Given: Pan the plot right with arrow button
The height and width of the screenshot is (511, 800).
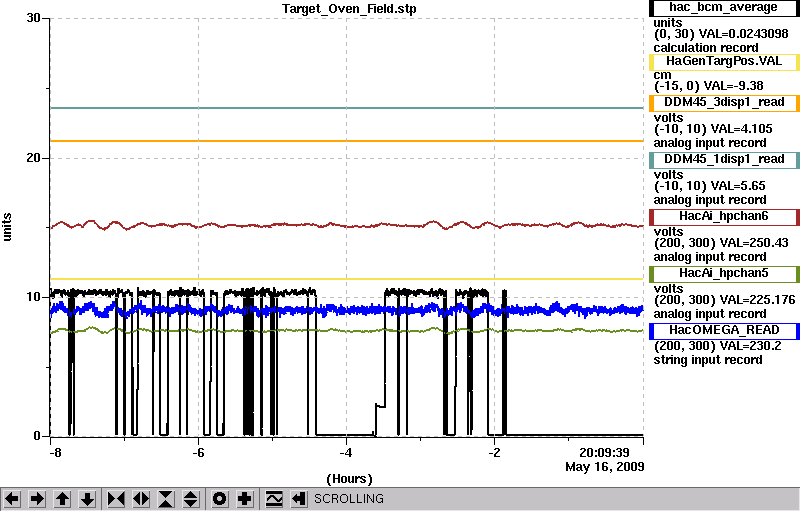Looking at the screenshot, I should point(37,499).
